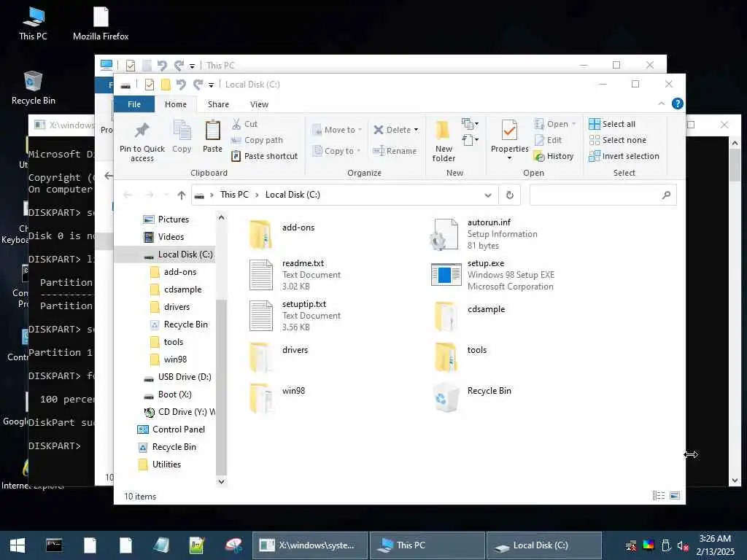This screenshot has width=747, height=560.
Task: Select the Recycle Bin item in file pane
Action: 472,397
